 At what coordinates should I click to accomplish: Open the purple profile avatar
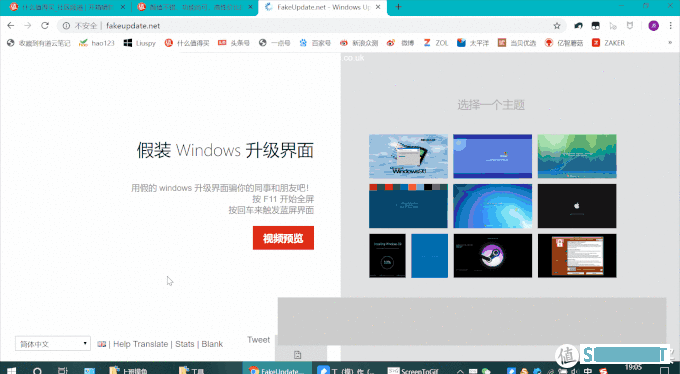(x=654, y=26)
